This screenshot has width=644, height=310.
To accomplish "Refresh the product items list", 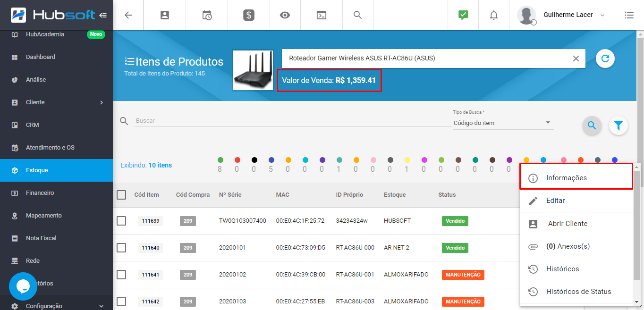I will coord(605,59).
